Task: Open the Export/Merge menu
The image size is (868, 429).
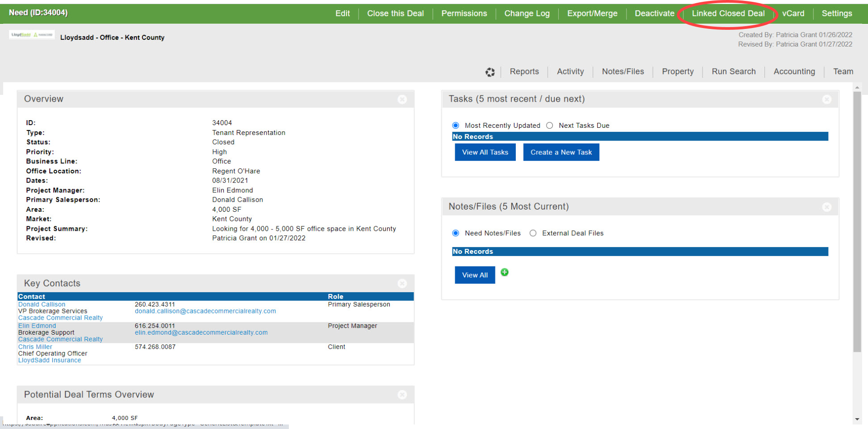Action: (x=592, y=14)
